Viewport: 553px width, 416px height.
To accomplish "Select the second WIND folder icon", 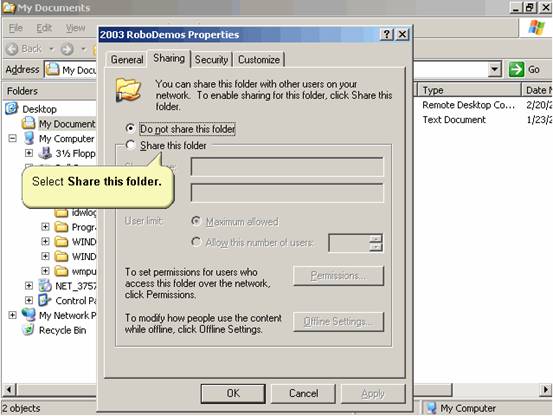I will pyautogui.click(x=61, y=256).
